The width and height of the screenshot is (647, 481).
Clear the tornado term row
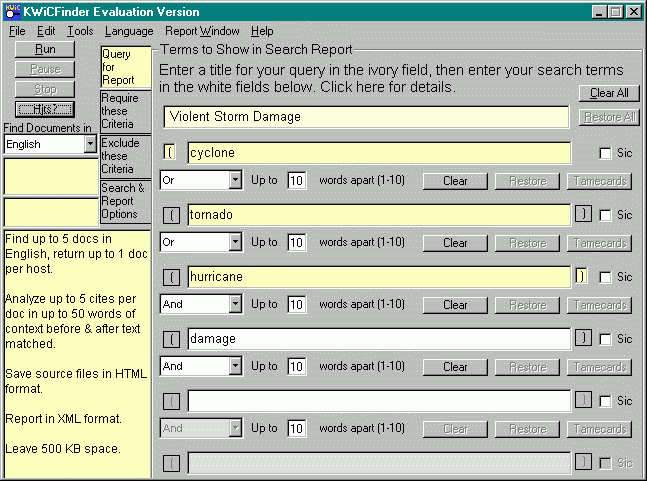pos(455,243)
